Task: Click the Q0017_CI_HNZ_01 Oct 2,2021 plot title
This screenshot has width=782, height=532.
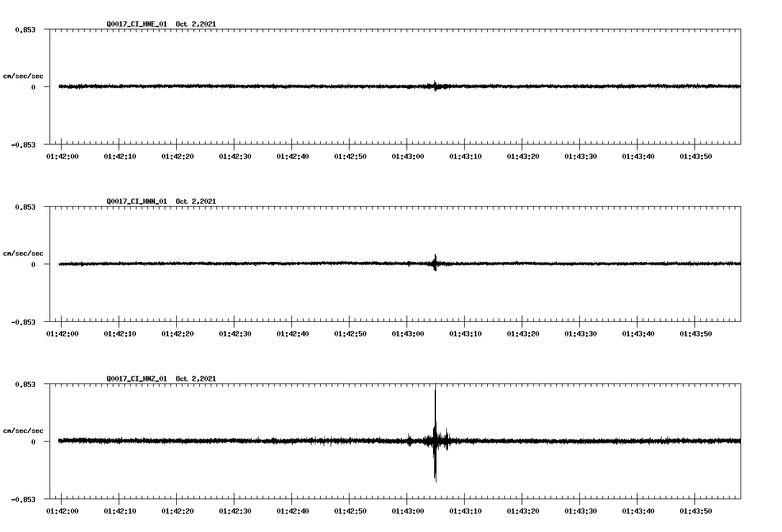Action: tap(161, 379)
